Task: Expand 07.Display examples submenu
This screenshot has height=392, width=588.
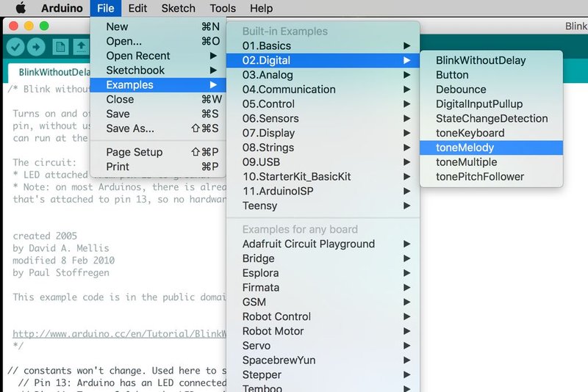Action: coord(323,133)
